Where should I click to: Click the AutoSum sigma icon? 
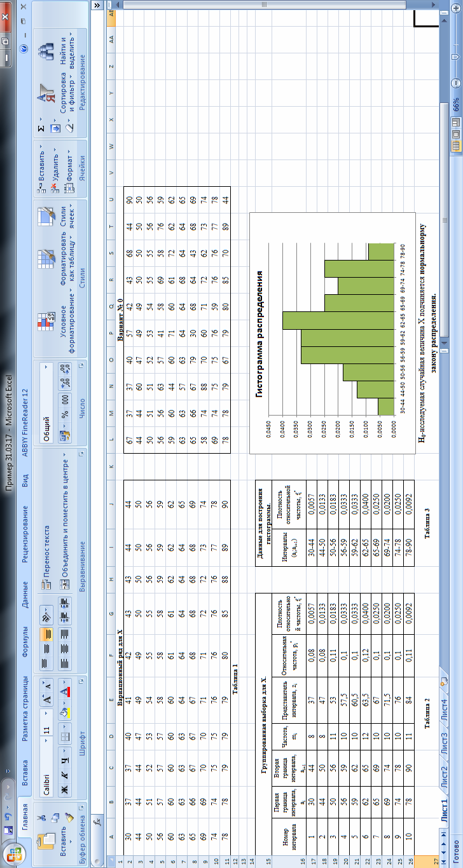[x=41, y=128]
